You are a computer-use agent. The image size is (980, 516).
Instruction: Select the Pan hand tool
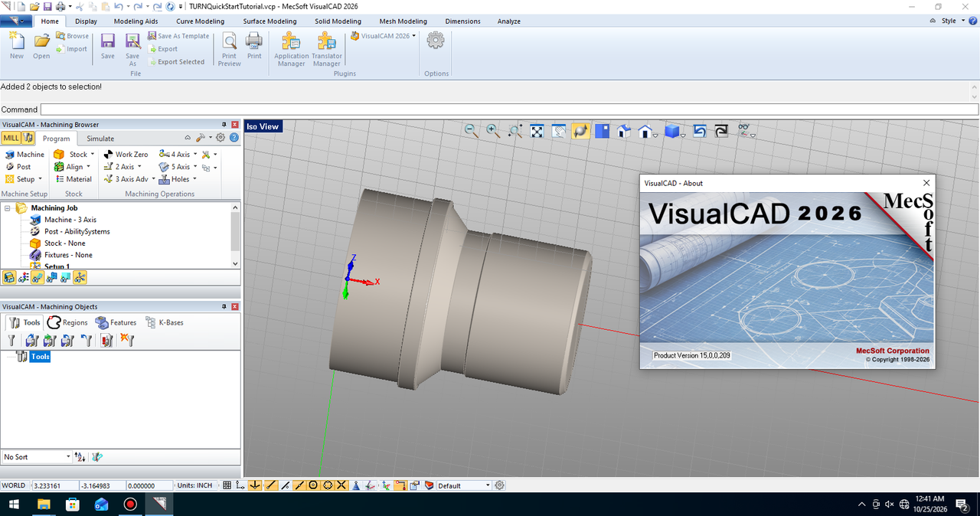point(559,131)
